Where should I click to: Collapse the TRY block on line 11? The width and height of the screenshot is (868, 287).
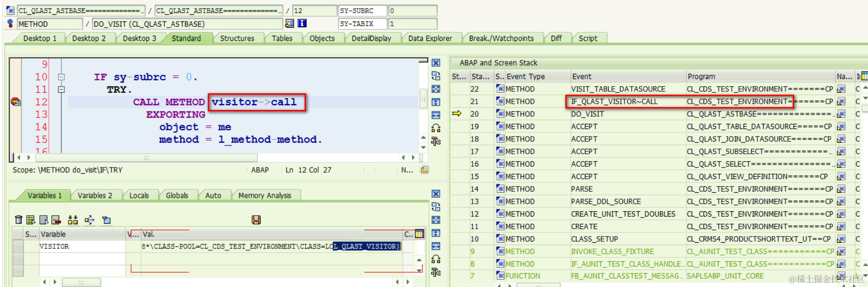click(x=61, y=89)
